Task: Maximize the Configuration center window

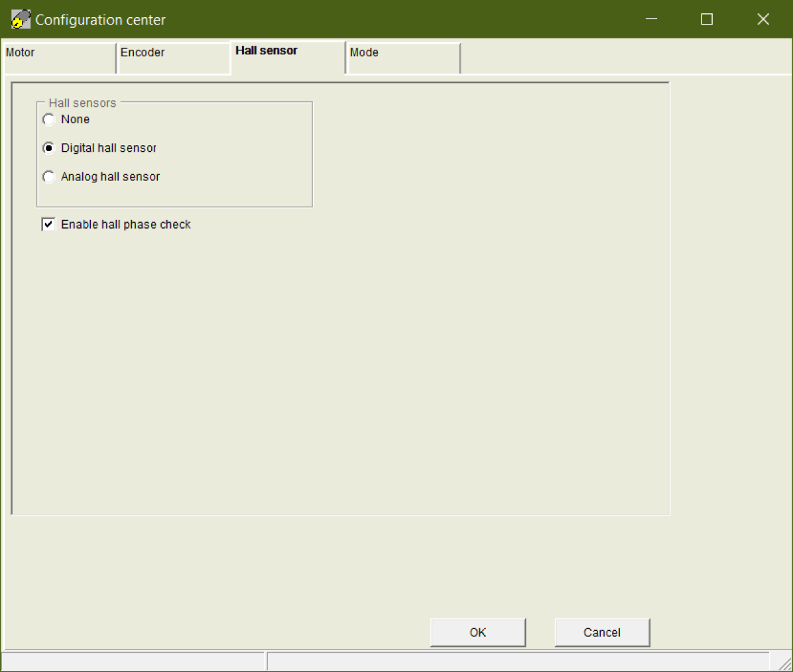Action: pos(707,19)
